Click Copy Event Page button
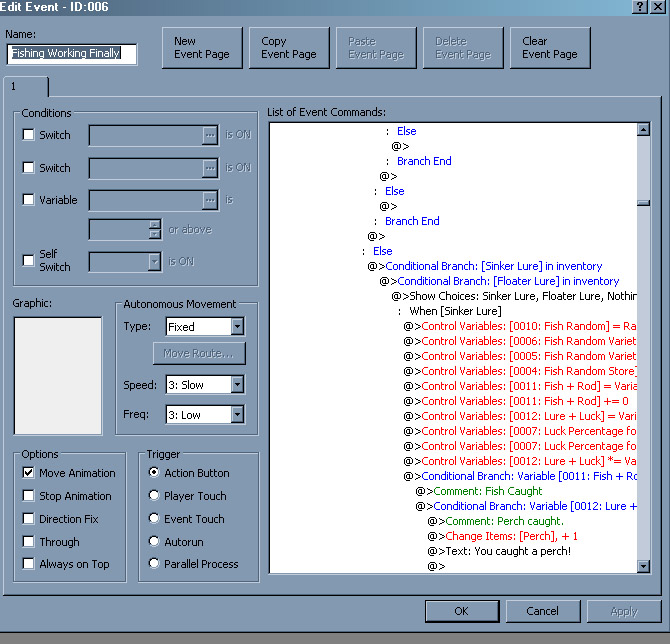Screen dimensions: 670x644 pos(288,48)
